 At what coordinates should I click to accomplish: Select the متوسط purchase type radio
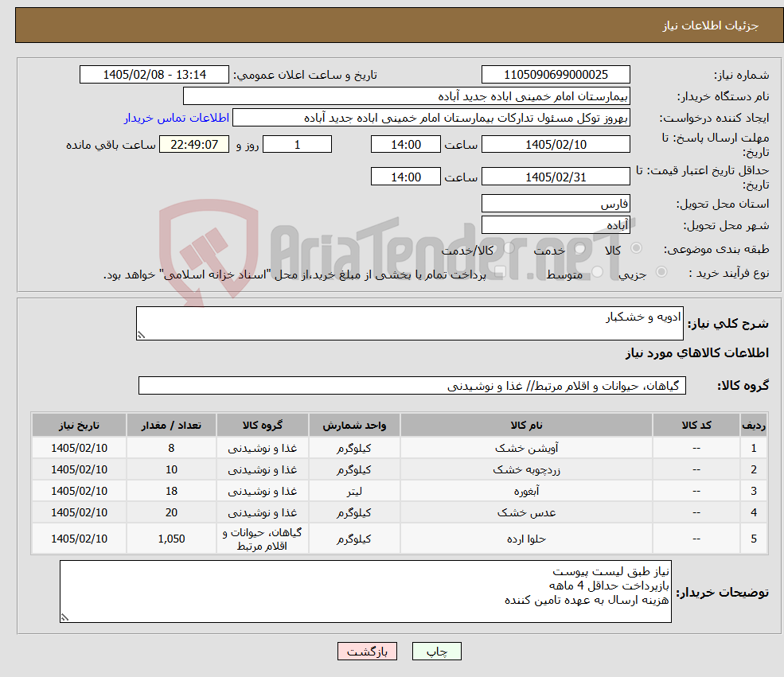point(597,272)
